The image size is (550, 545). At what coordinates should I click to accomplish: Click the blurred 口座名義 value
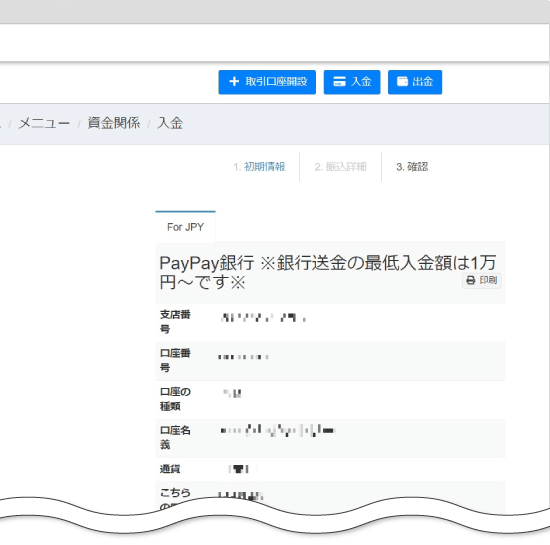278,430
